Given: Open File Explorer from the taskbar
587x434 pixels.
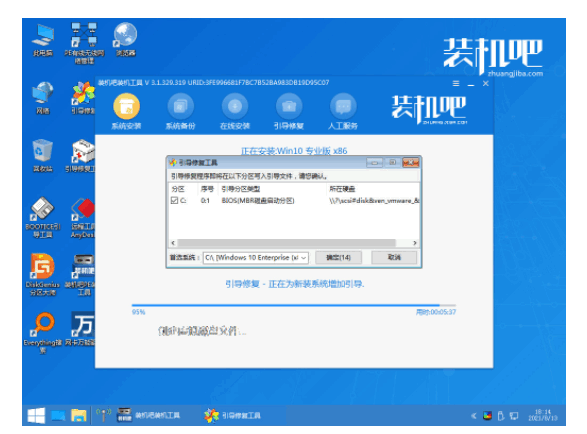Looking at the screenshot, I should (x=79, y=415).
